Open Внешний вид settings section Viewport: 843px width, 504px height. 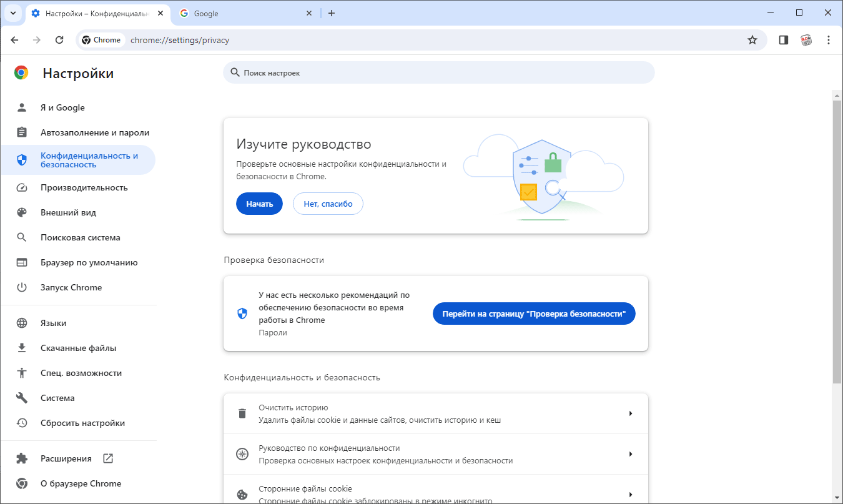coord(68,212)
